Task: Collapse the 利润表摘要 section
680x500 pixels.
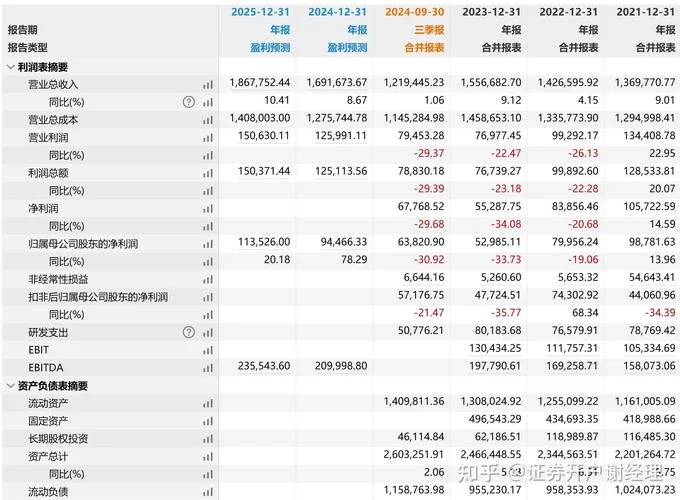Action: pos(11,67)
